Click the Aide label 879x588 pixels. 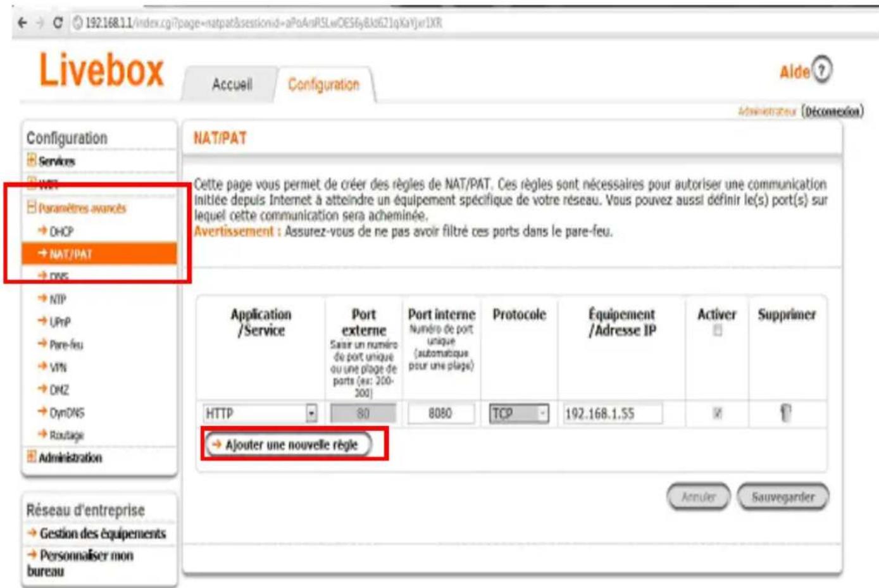[794, 72]
